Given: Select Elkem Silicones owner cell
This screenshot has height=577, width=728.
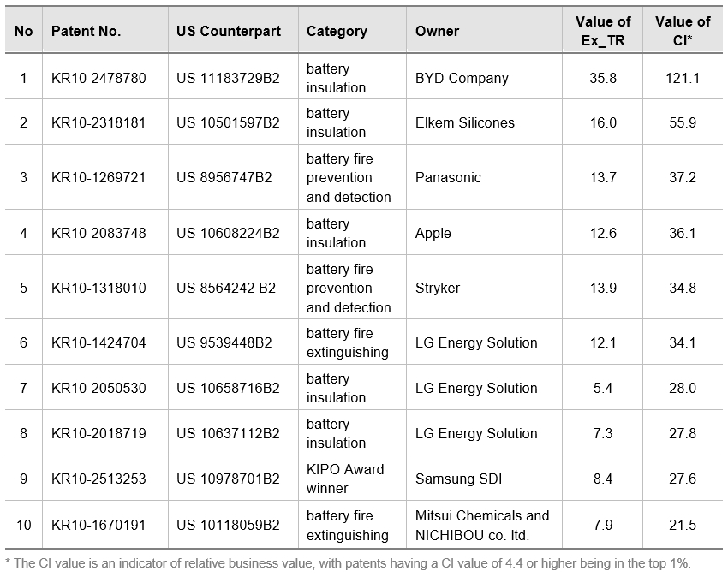Looking at the screenshot, I should tap(465, 122).
